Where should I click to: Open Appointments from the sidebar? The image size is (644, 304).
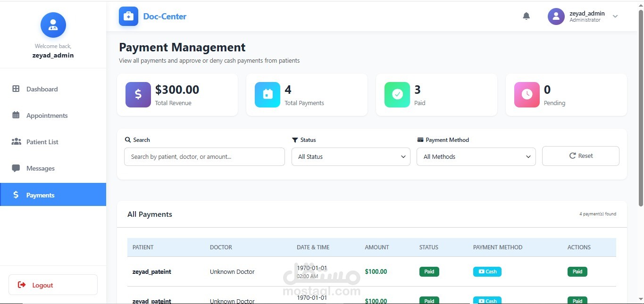pos(53,115)
